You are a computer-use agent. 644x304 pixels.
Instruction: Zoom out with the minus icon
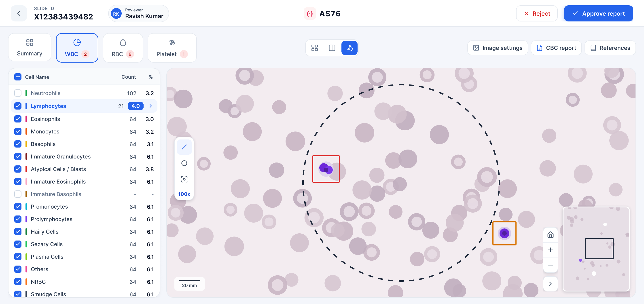click(550, 265)
